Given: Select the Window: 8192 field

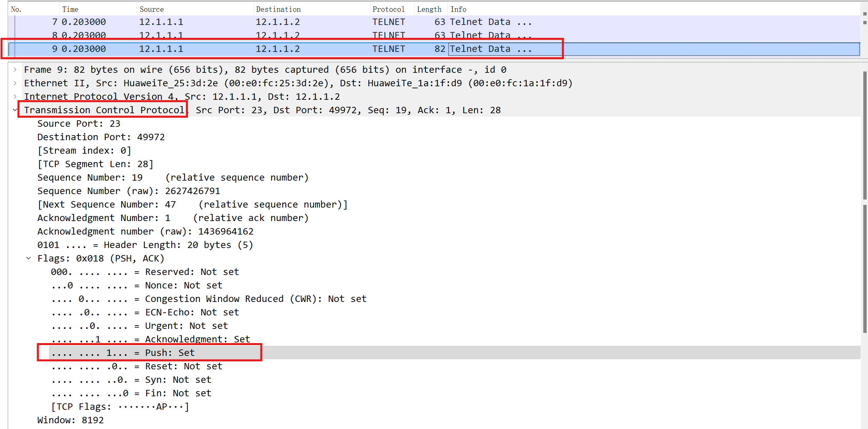Looking at the screenshot, I should [x=70, y=420].
